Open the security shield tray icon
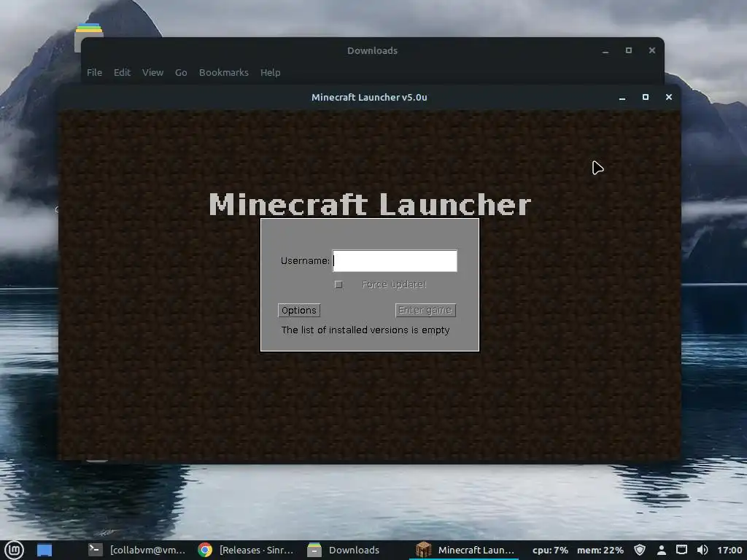This screenshot has height=560, width=747. tap(640, 550)
